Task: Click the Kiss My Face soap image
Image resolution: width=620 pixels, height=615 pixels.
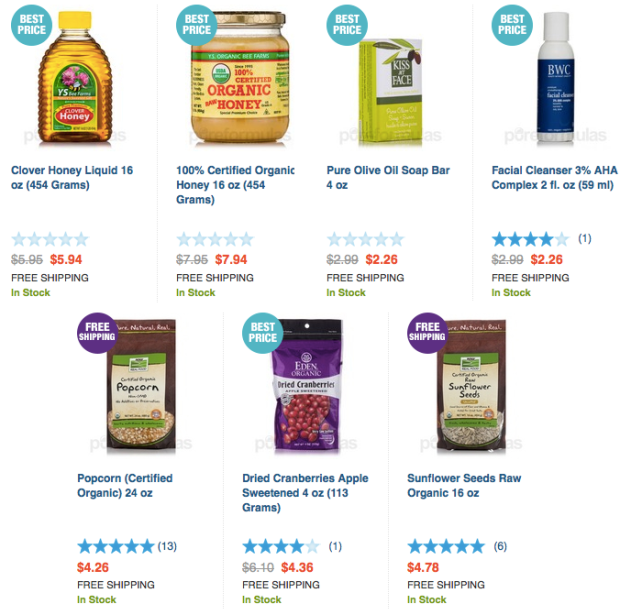Action: 391,92
